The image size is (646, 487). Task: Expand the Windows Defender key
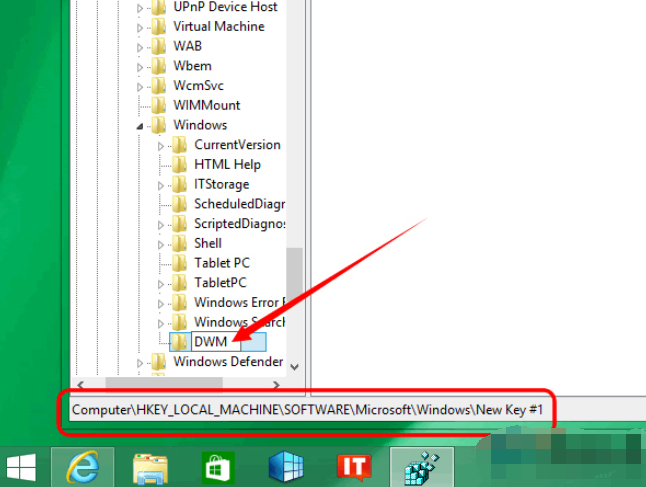pyautogui.click(x=141, y=363)
